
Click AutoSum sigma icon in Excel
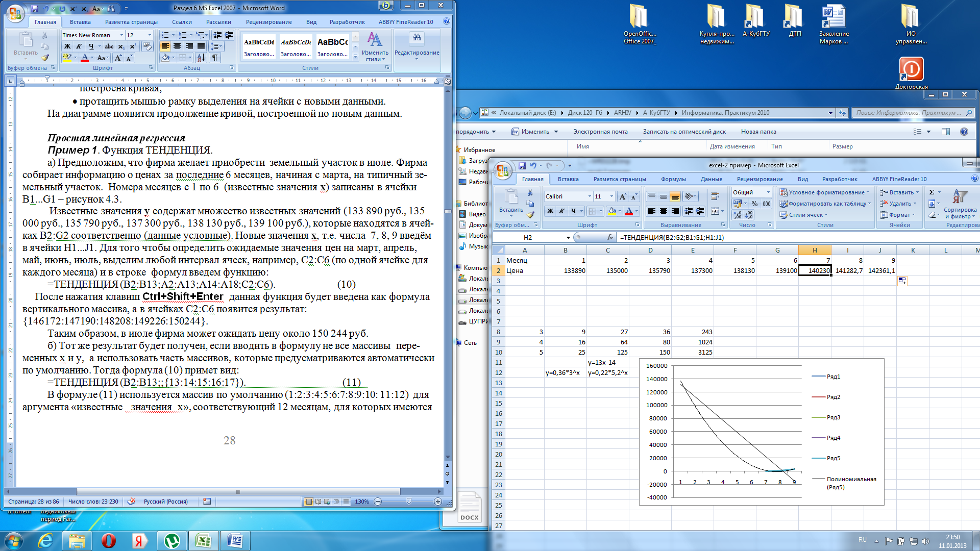pos(932,192)
